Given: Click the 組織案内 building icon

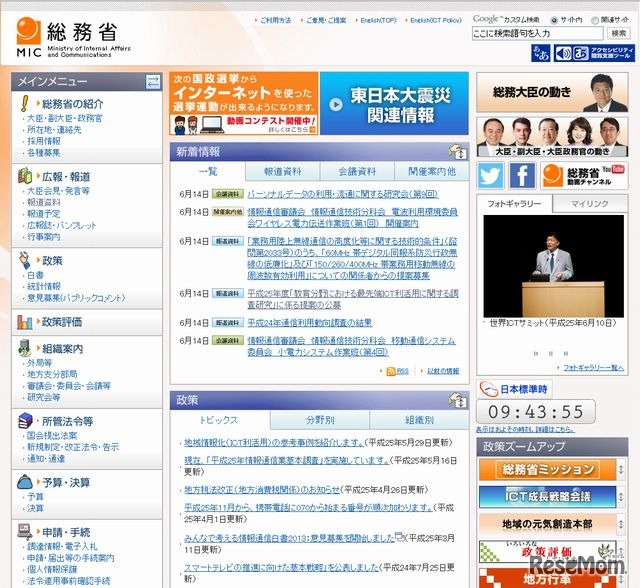Looking at the screenshot, I should click(24, 348).
